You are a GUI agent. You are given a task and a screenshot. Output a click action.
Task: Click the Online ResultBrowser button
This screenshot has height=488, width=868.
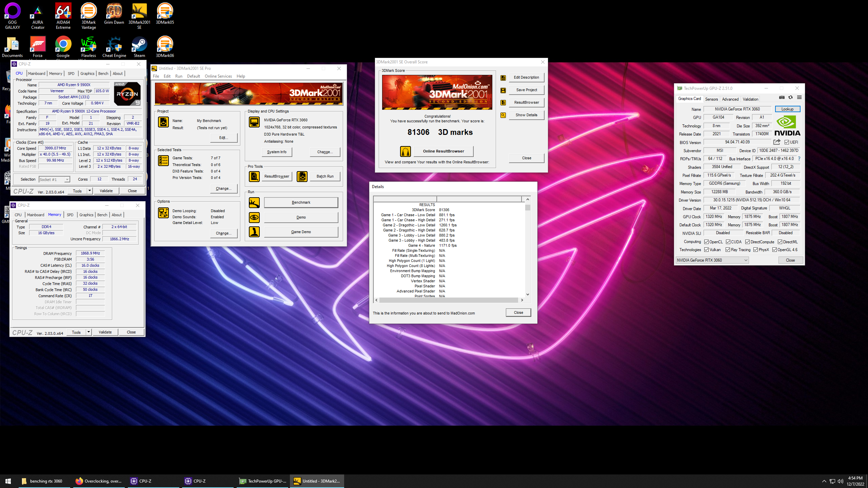click(x=443, y=151)
